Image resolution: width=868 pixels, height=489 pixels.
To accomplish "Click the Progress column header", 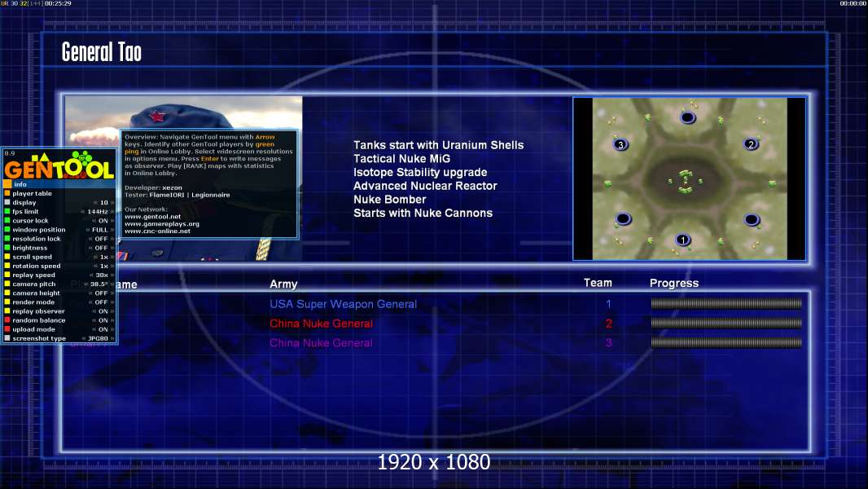I will pyautogui.click(x=674, y=284).
